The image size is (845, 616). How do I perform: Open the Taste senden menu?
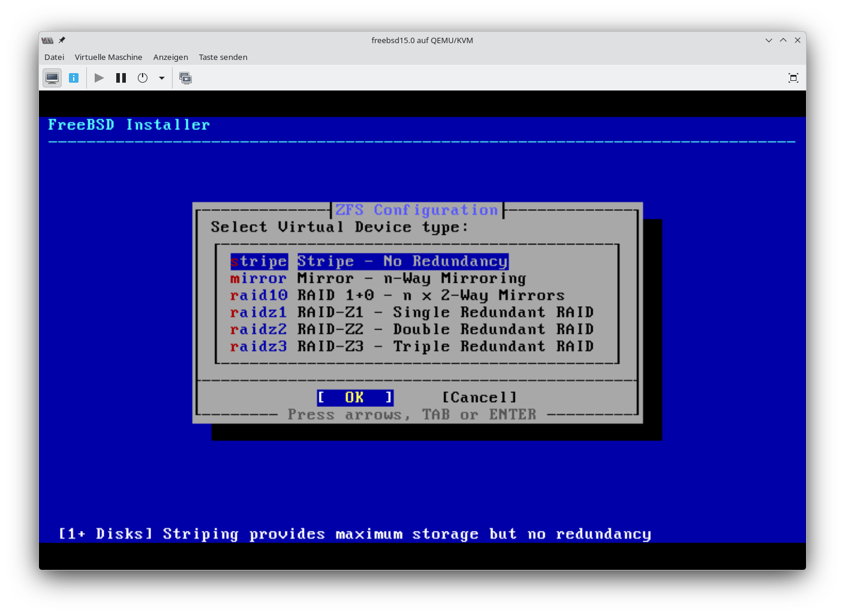click(223, 57)
